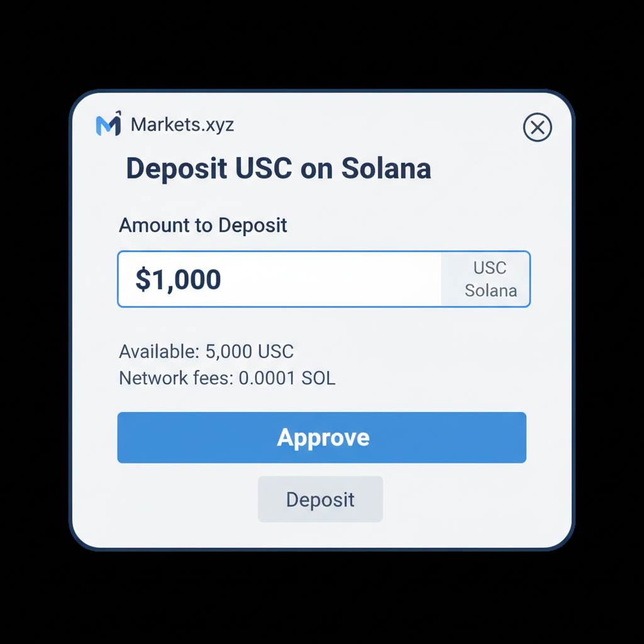Click the Solana network label

click(491, 291)
